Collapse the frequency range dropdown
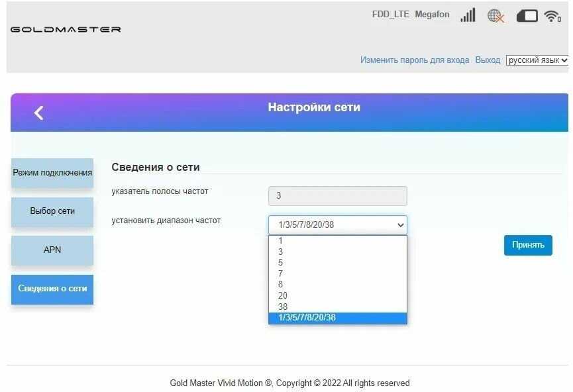The height and width of the screenshot is (392, 573). [x=337, y=224]
